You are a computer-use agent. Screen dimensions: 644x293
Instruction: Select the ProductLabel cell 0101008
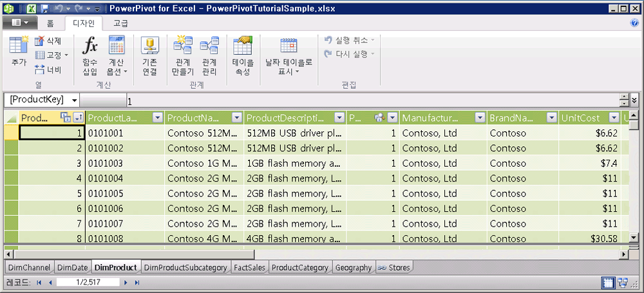(126, 238)
